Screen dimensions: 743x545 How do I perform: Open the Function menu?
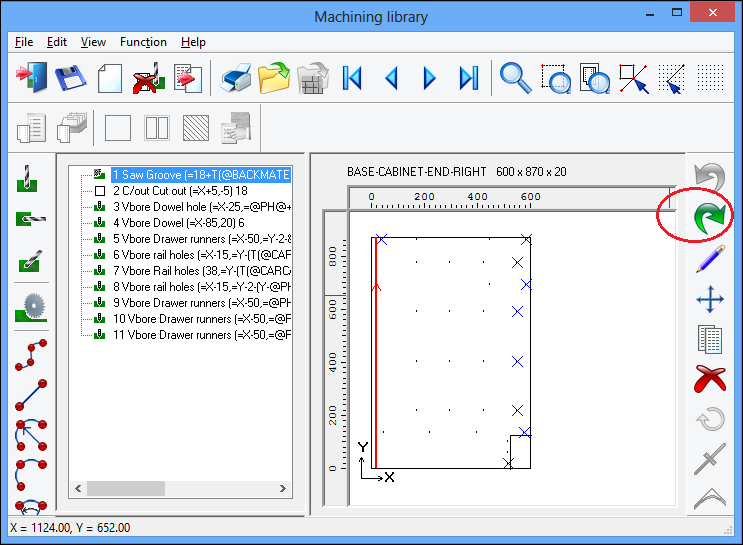coord(143,42)
